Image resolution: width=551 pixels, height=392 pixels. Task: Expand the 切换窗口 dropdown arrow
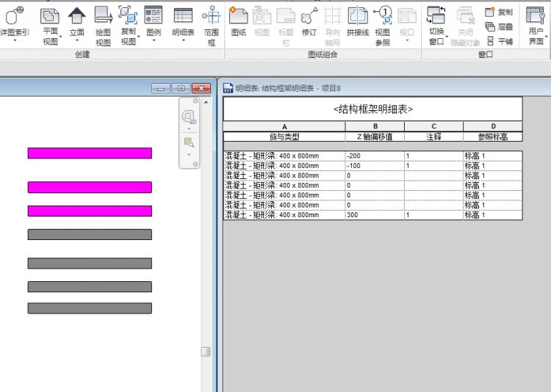pos(447,37)
